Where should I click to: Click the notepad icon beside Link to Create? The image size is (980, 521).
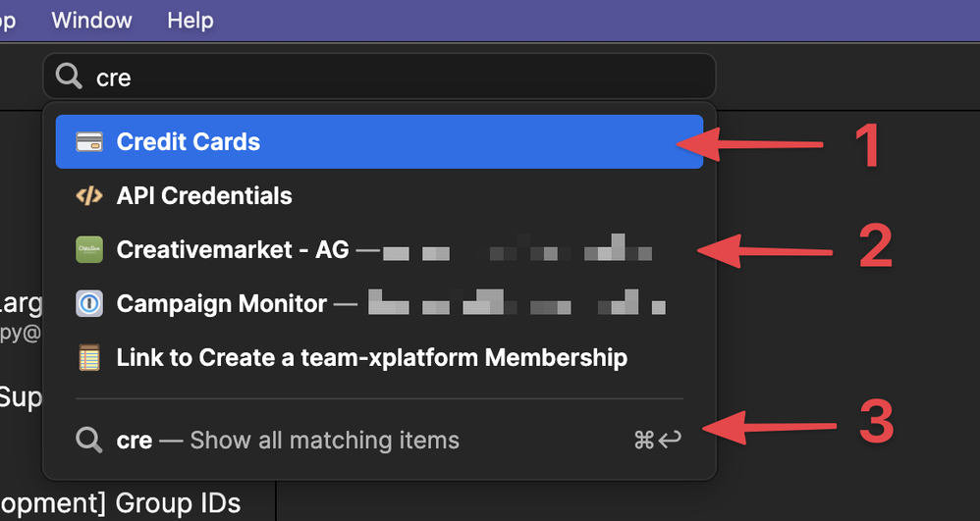(89, 358)
